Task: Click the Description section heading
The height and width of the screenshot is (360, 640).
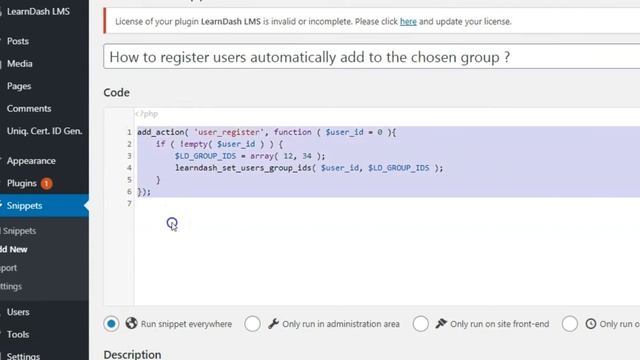Action: tap(132, 355)
